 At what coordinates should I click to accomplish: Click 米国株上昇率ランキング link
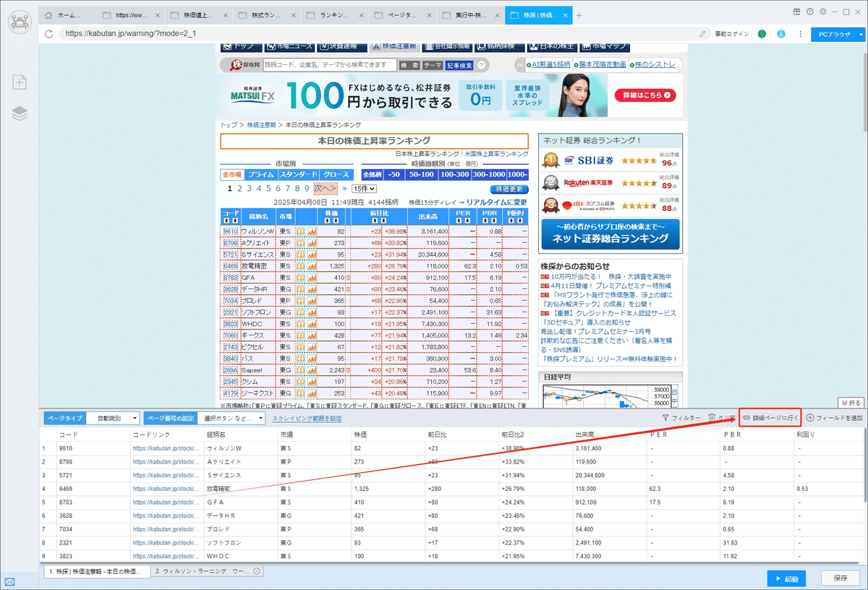click(496, 154)
